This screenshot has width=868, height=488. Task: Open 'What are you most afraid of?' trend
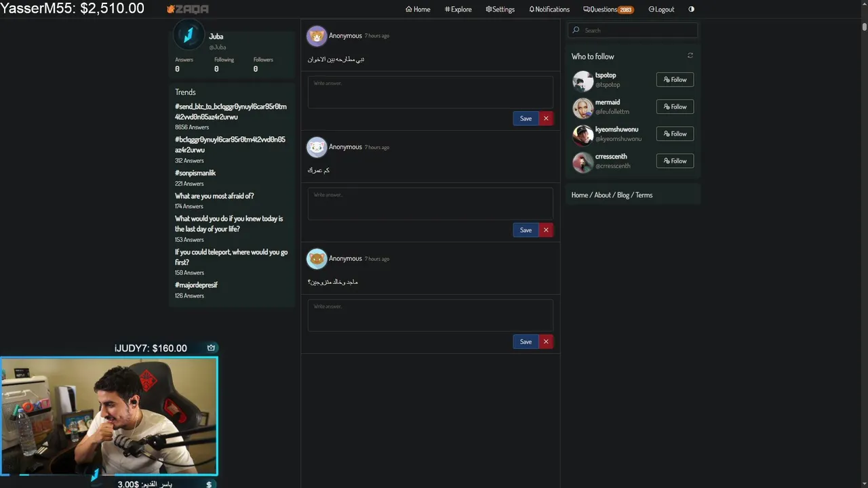click(214, 196)
